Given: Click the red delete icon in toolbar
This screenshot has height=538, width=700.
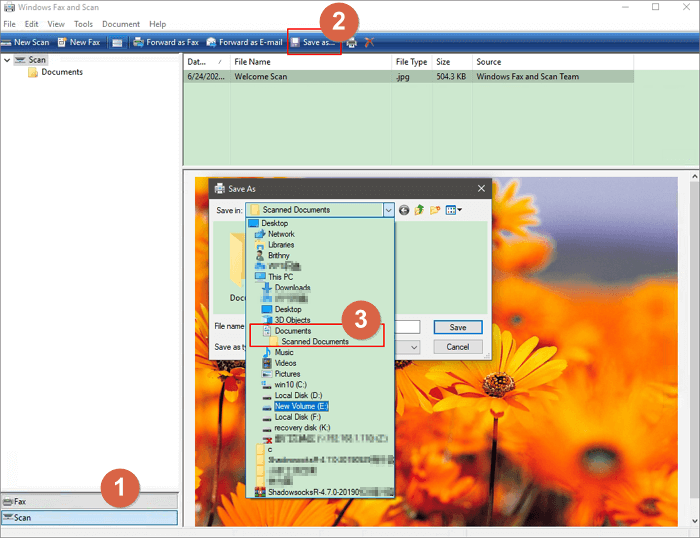Looking at the screenshot, I should tap(369, 43).
